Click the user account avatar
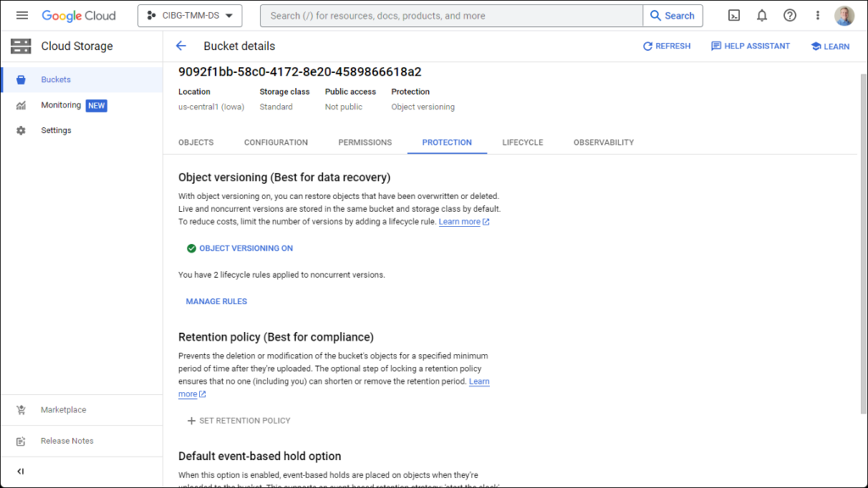 click(844, 15)
